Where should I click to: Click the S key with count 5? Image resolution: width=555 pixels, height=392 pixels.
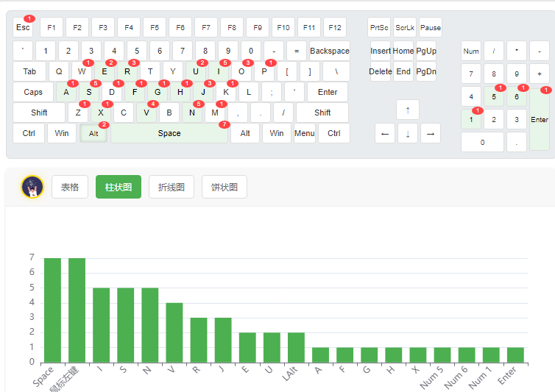[x=89, y=92]
